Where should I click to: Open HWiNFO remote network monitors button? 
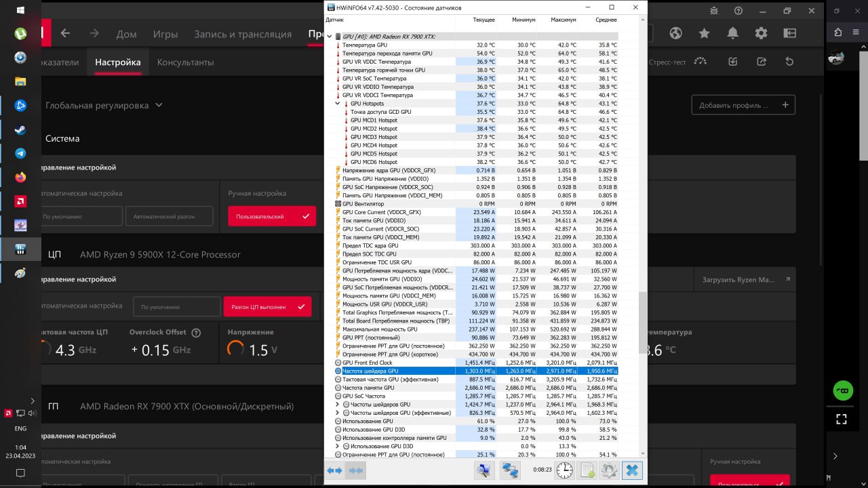(510, 470)
